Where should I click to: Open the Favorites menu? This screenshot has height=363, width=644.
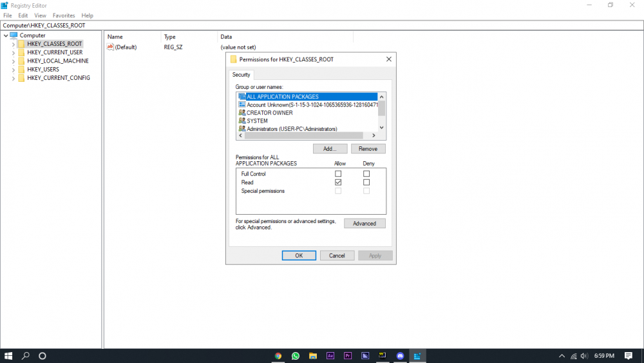64,15
